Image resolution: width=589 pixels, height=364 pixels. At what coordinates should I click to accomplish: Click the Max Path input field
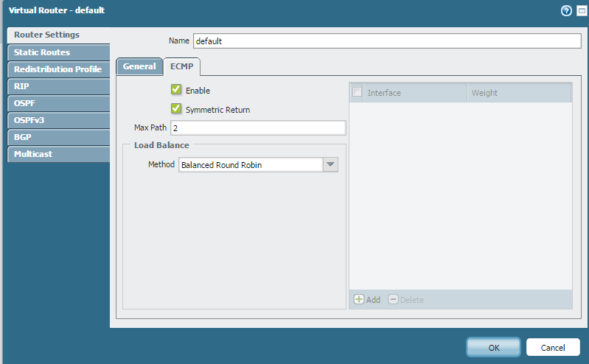[x=258, y=127]
